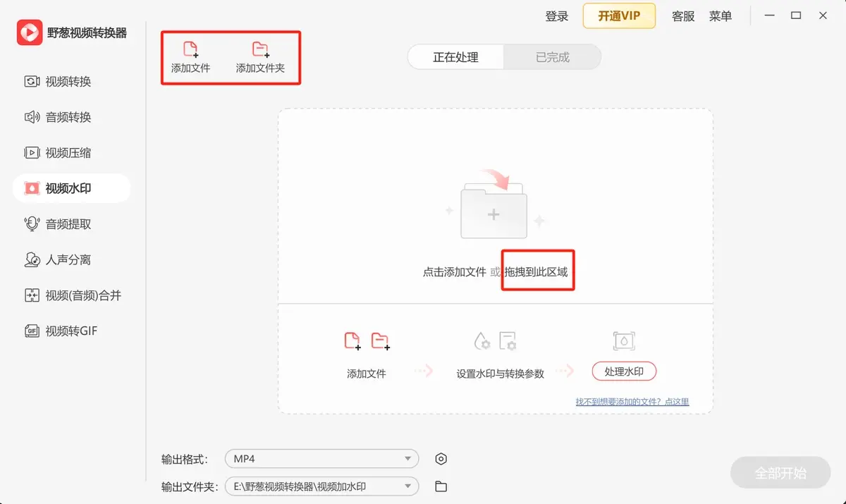Screen dimensions: 846x504
Task: Close the window
Action: pyautogui.click(x=823, y=16)
